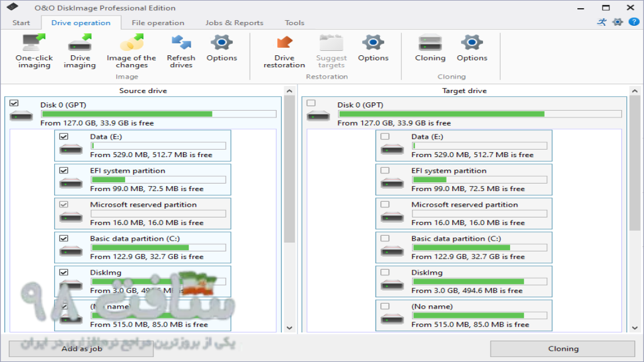Click the Target drive header

464,90
